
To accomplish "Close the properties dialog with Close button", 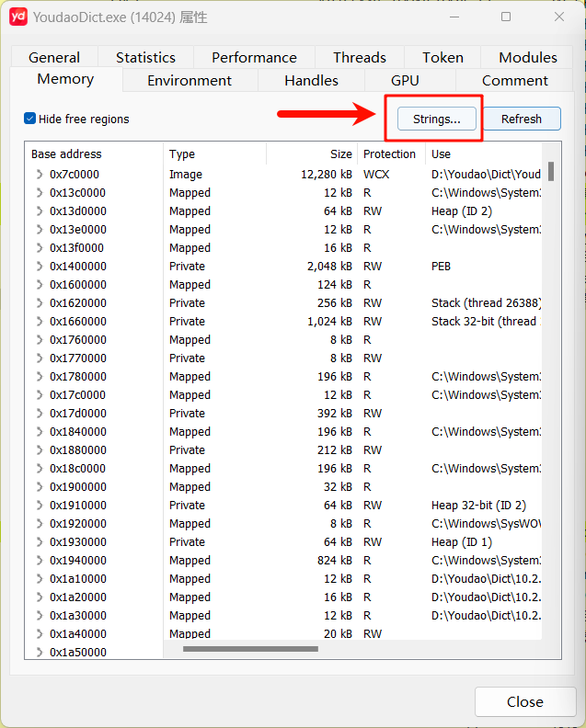I will coord(525,701).
